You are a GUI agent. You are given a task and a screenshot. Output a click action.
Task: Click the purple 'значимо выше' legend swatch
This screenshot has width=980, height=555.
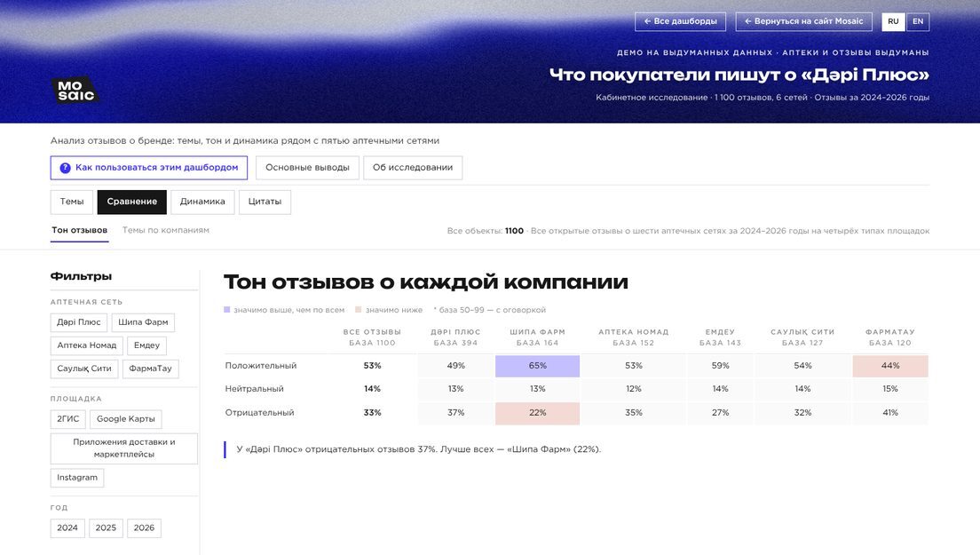point(227,309)
